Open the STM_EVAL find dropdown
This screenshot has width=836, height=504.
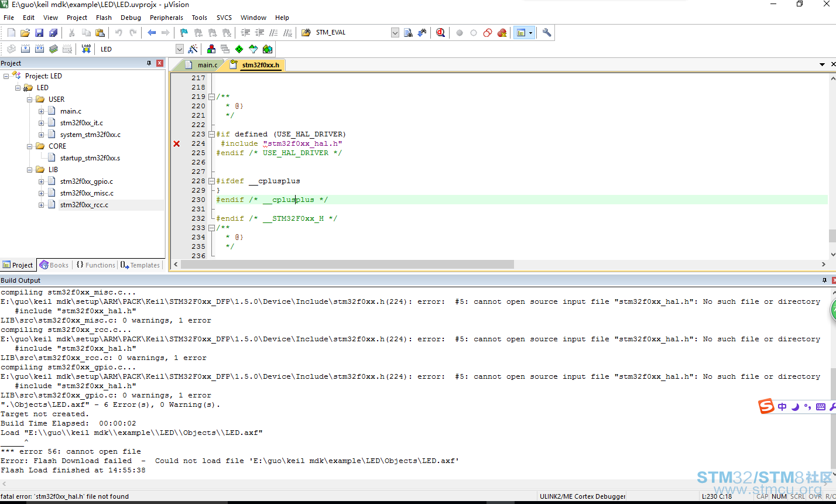(x=395, y=33)
